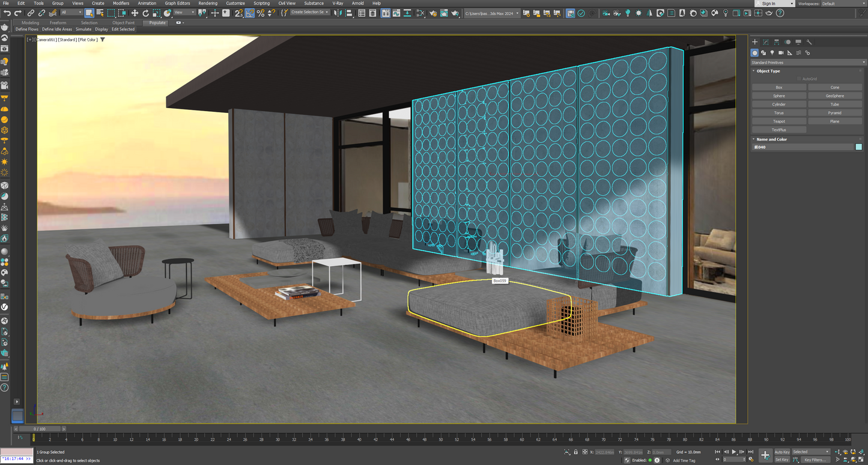Toggle Set Key mode
Image resolution: width=868 pixels, height=465 pixels.
click(782, 460)
